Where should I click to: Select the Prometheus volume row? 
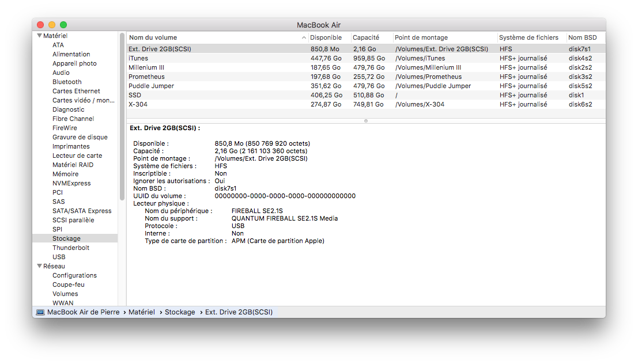coord(366,77)
